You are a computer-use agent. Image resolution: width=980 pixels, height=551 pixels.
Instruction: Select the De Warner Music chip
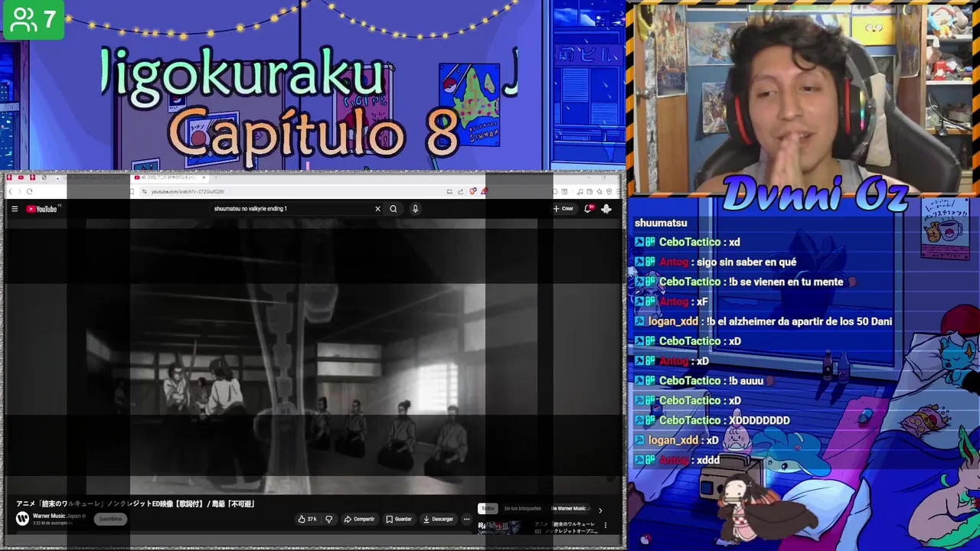[570, 508]
